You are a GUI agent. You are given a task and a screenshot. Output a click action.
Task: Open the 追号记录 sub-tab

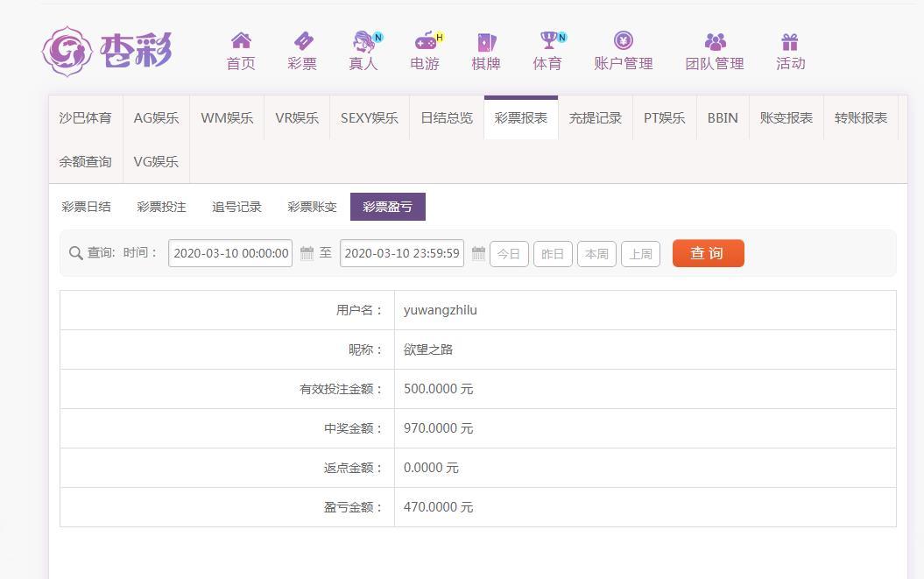tap(236, 207)
